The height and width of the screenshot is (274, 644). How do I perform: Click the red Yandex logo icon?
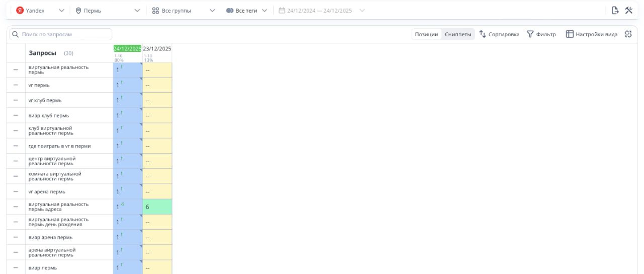click(x=20, y=10)
